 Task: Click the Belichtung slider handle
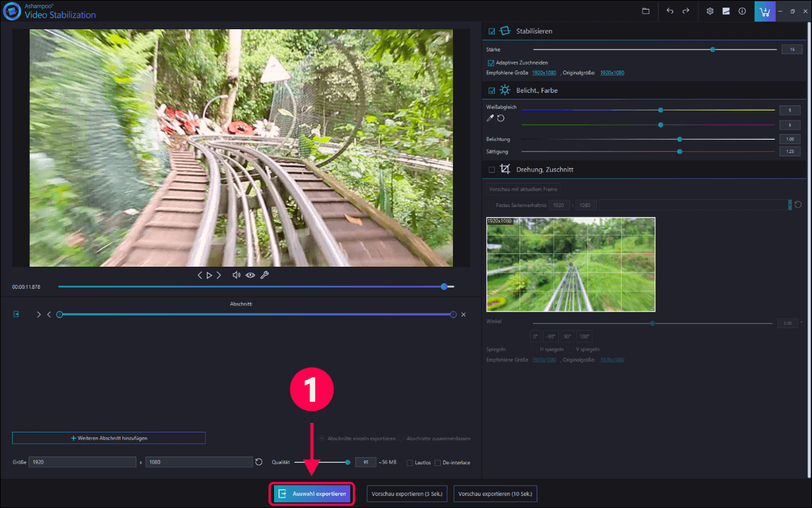[x=679, y=139]
